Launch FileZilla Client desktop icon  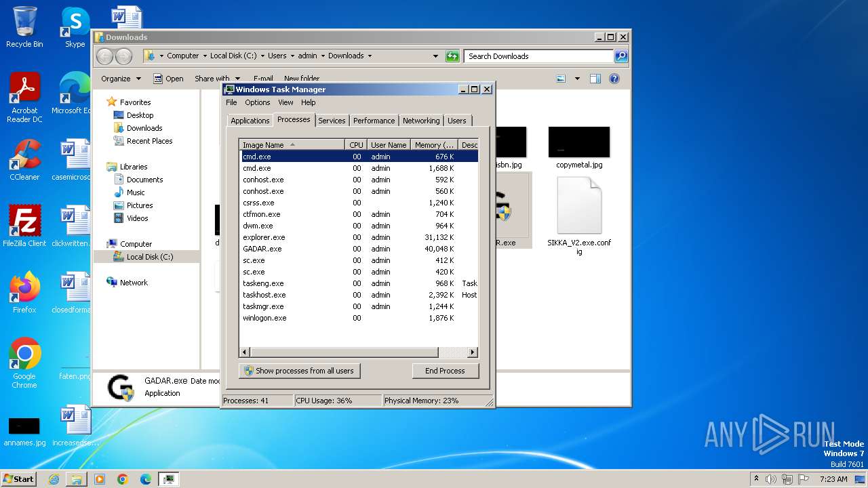(24, 226)
